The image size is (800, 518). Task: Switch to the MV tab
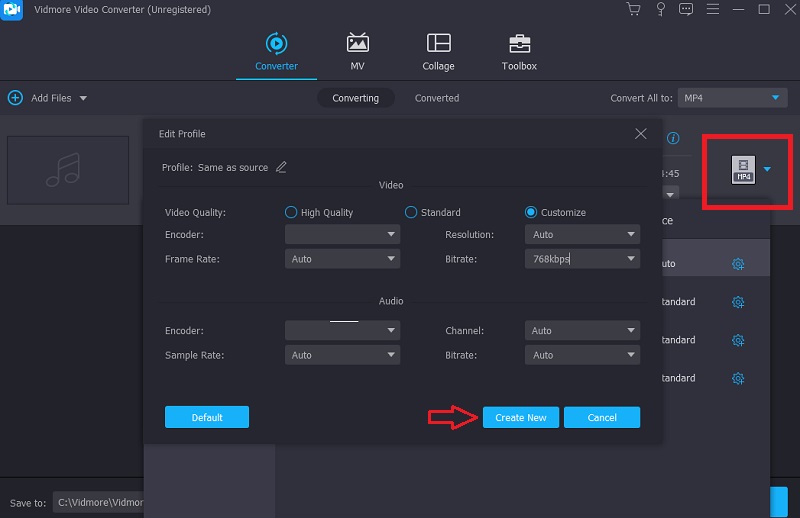coord(357,52)
